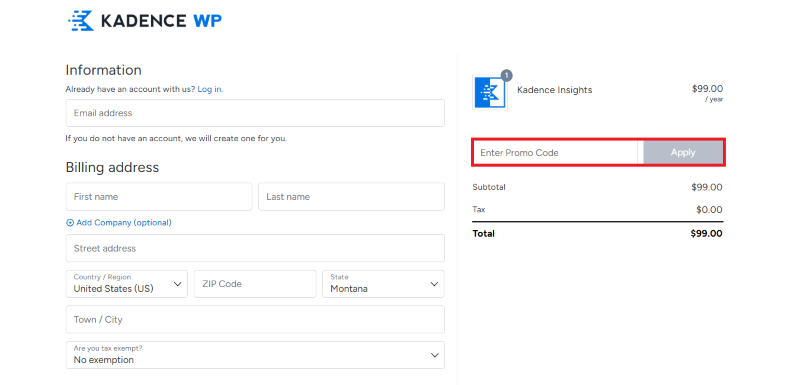Click the Information heading
The height and width of the screenshot is (385, 800).
coord(104,70)
